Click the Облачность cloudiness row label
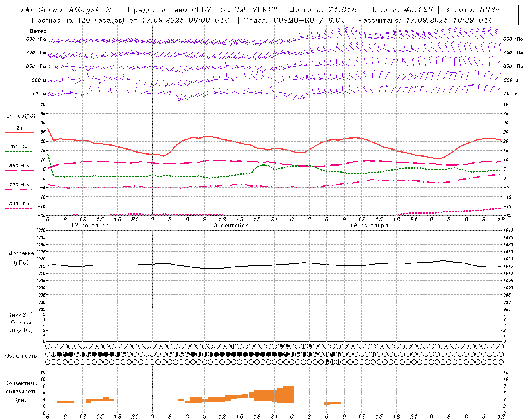 click(21, 356)
